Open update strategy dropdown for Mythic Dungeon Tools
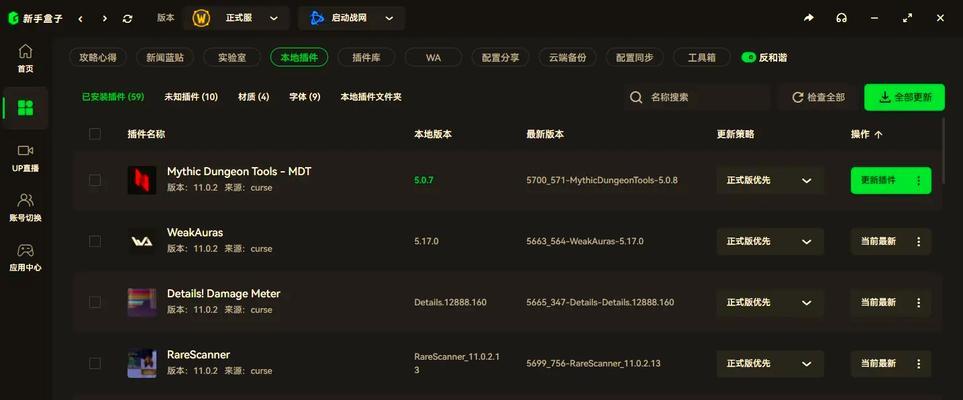This screenshot has width=963, height=400. click(x=770, y=181)
